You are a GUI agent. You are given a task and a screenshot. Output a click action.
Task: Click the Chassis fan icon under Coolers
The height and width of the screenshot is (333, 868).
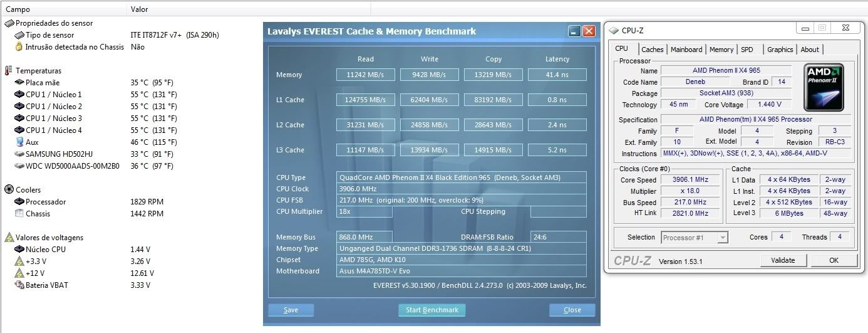click(x=19, y=214)
